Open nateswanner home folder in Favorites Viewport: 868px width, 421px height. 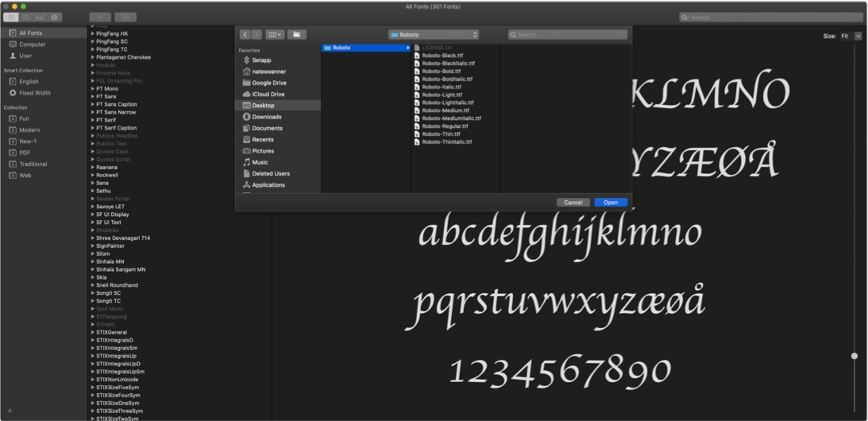click(x=268, y=71)
